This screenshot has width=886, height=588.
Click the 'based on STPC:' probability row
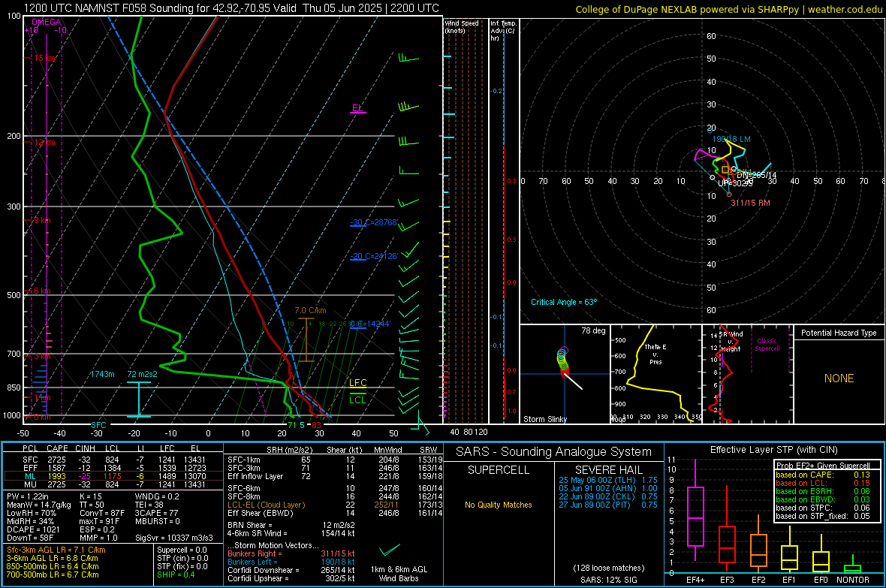coord(823,508)
